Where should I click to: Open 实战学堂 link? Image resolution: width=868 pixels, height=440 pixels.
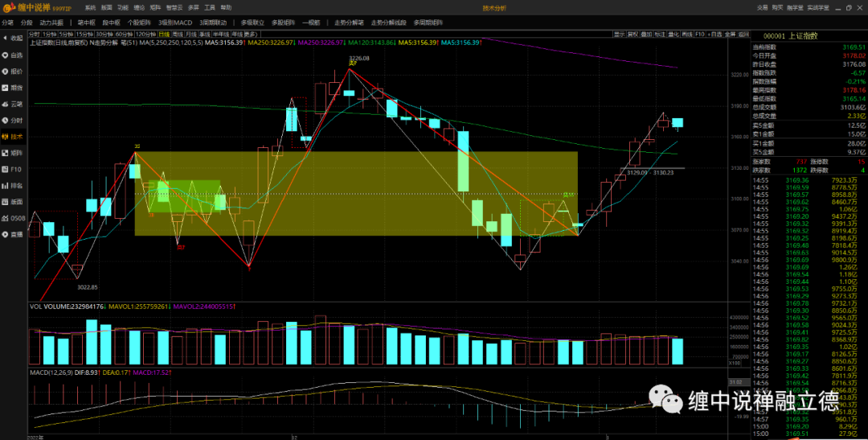(x=817, y=8)
